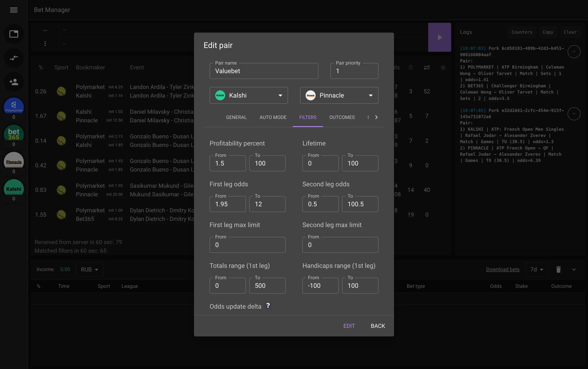Edit Totals range To field
The width and height of the screenshot is (588, 369).
click(x=267, y=285)
